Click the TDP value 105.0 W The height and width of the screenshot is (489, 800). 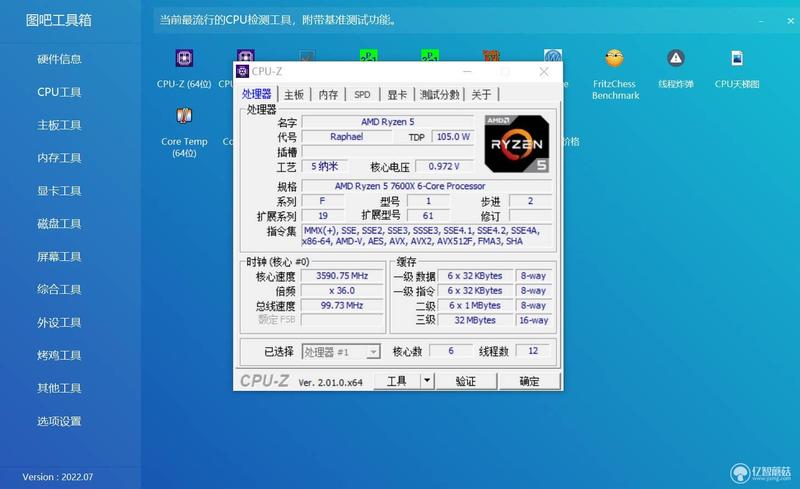[453, 137]
